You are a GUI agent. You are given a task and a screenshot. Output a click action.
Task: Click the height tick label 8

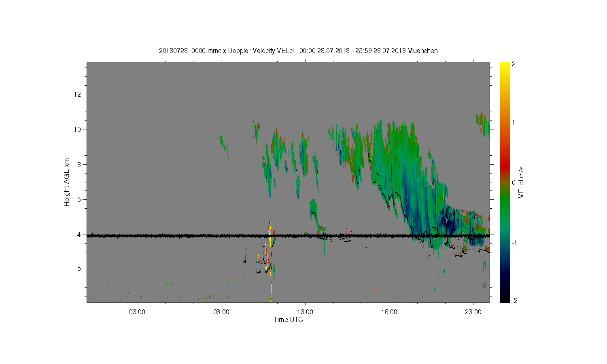click(x=79, y=164)
